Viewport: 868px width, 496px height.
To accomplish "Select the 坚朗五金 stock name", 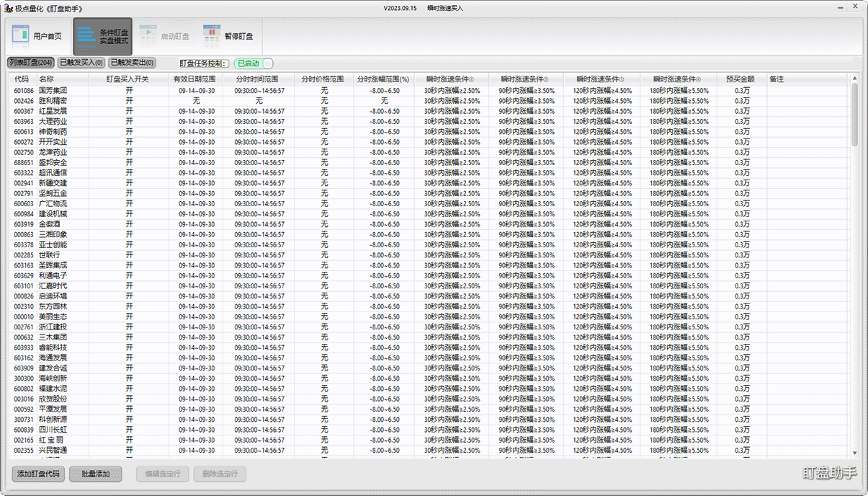I will 53,194.
